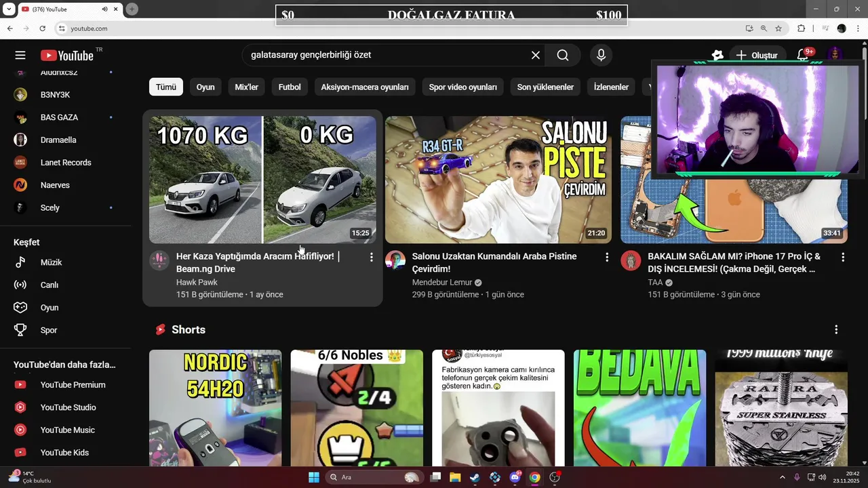The height and width of the screenshot is (488, 868).
Task: Open Shorts section three-dot menu
Action: (836, 329)
